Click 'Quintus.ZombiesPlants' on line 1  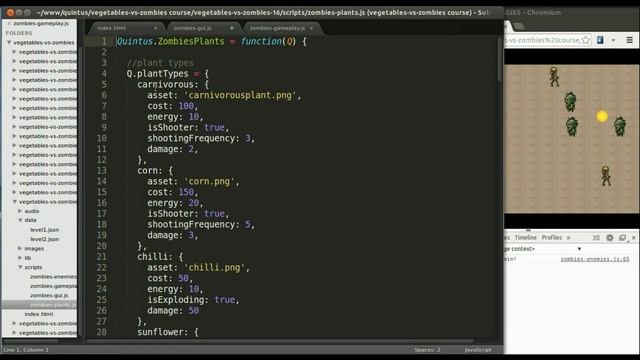pos(170,41)
